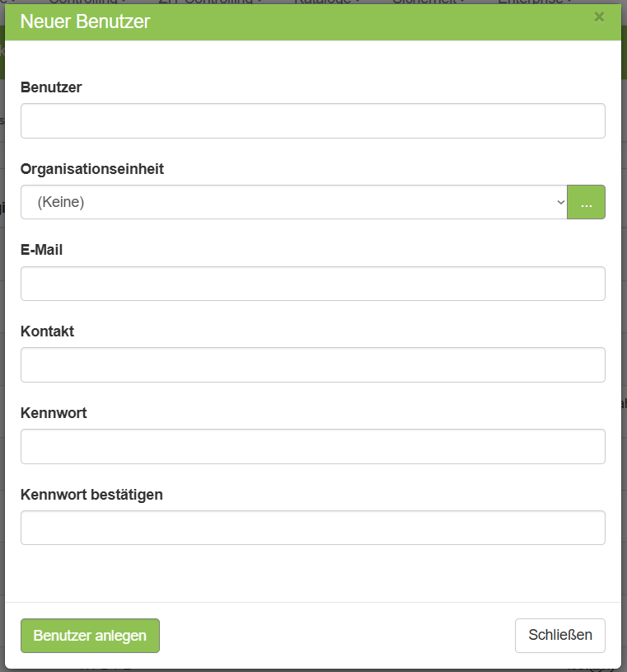Close the Neuer Benutzer dialog via X

[x=599, y=17]
